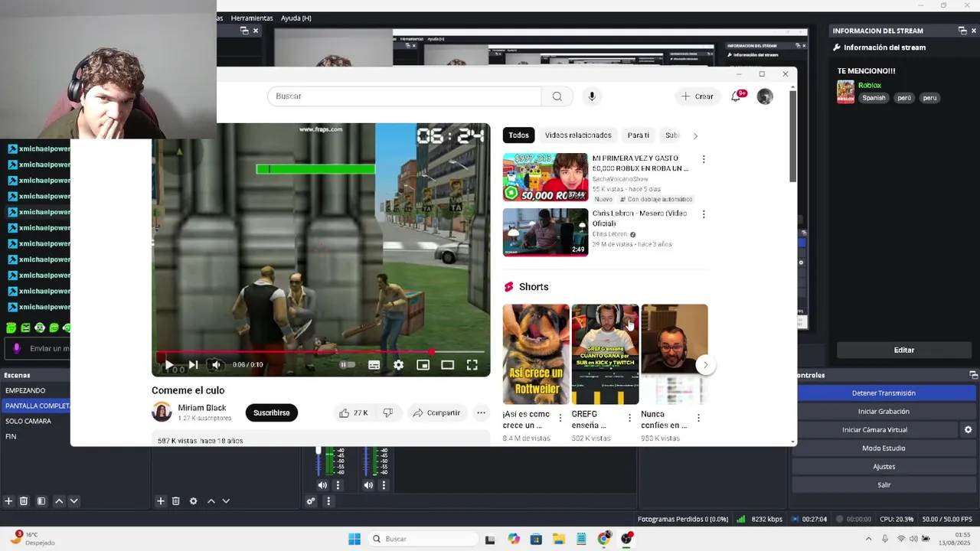Screen dimensions: 980x551
Task: Click the Compartir share button
Action: point(436,413)
